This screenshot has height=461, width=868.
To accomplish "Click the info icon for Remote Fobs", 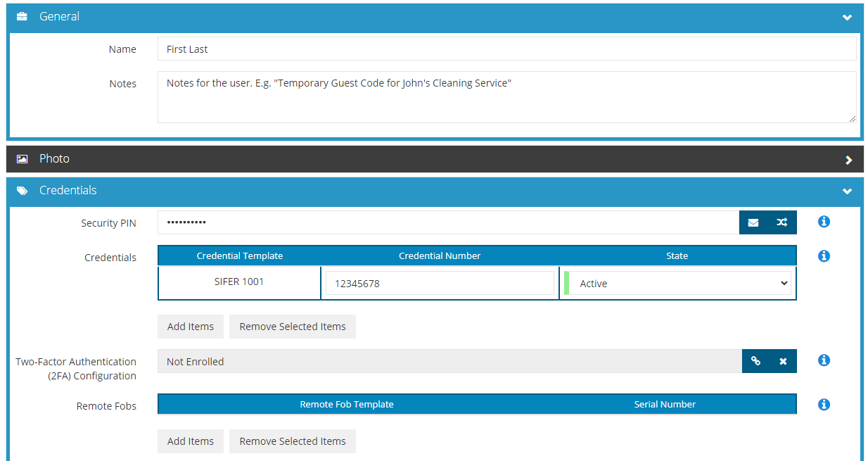I will 824,405.
